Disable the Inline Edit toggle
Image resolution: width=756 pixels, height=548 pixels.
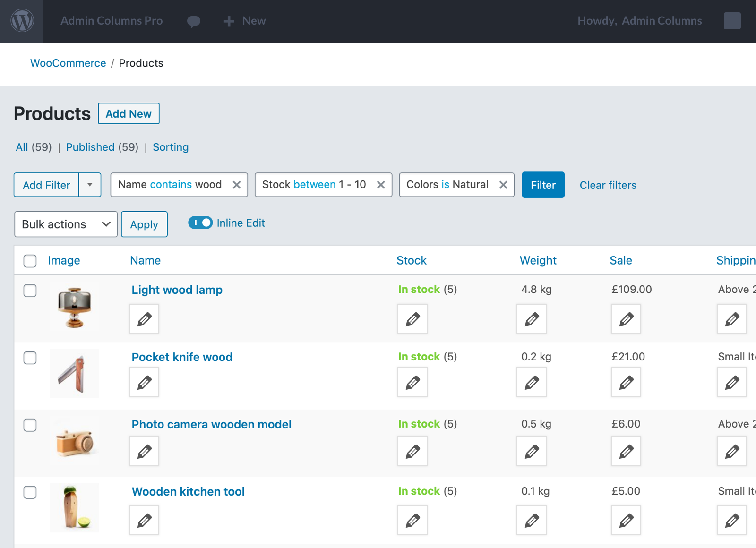(200, 223)
